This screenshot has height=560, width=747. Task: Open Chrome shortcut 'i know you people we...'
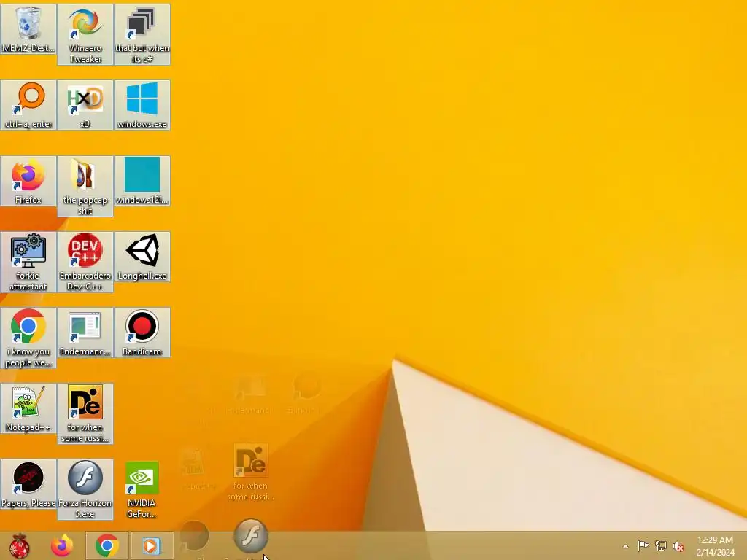28,338
